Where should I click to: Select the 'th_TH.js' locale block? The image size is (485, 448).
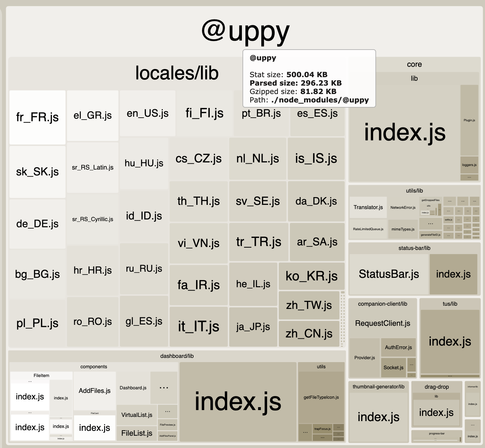(x=198, y=201)
